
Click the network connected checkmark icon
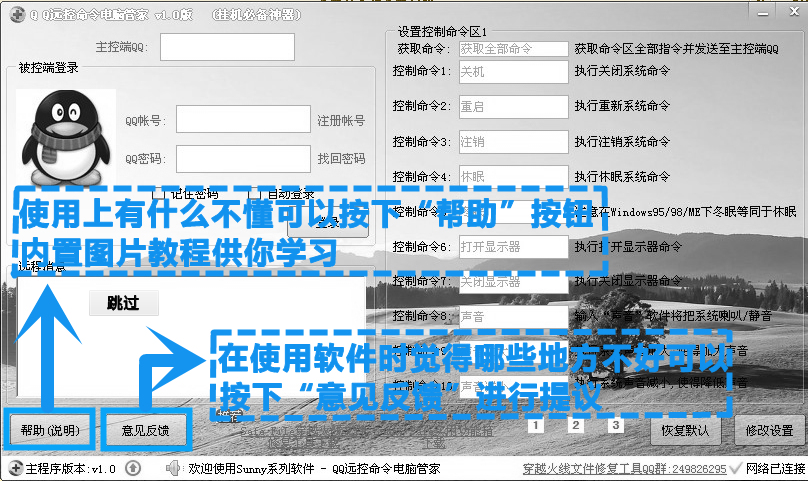point(736,468)
